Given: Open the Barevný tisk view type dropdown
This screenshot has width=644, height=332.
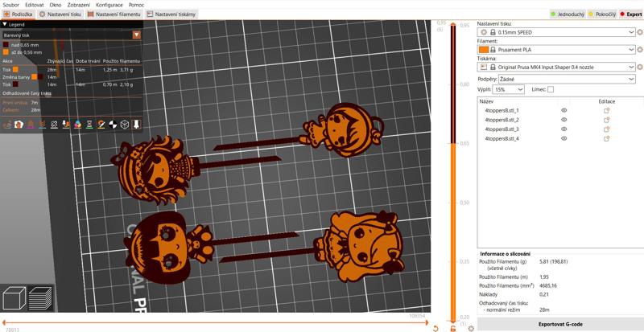Looking at the screenshot, I should click(72, 35).
